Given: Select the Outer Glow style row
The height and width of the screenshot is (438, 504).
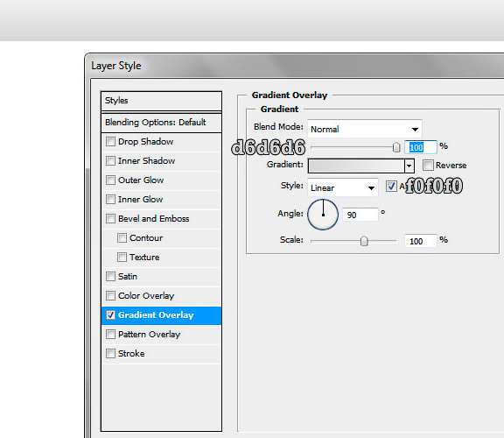Looking at the screenshot, I should pos(161,180).
